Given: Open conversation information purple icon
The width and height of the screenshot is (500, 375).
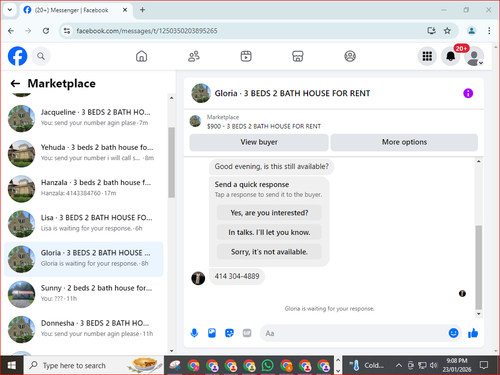Looking at the screenshot, I should [x=468, y=93].
